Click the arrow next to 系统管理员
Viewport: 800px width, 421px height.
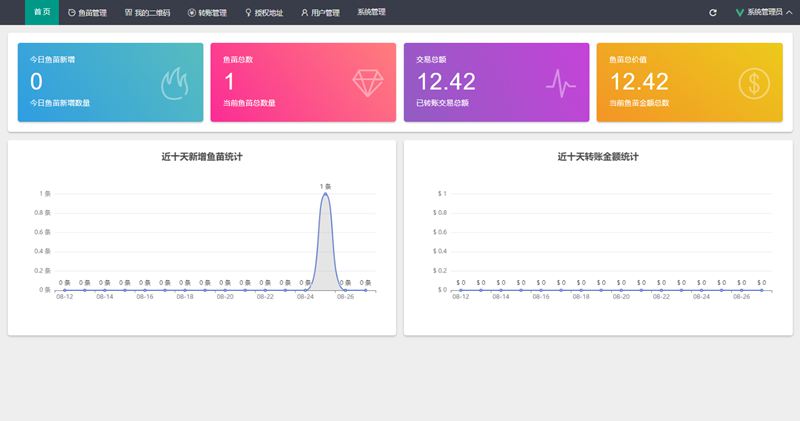789,12
